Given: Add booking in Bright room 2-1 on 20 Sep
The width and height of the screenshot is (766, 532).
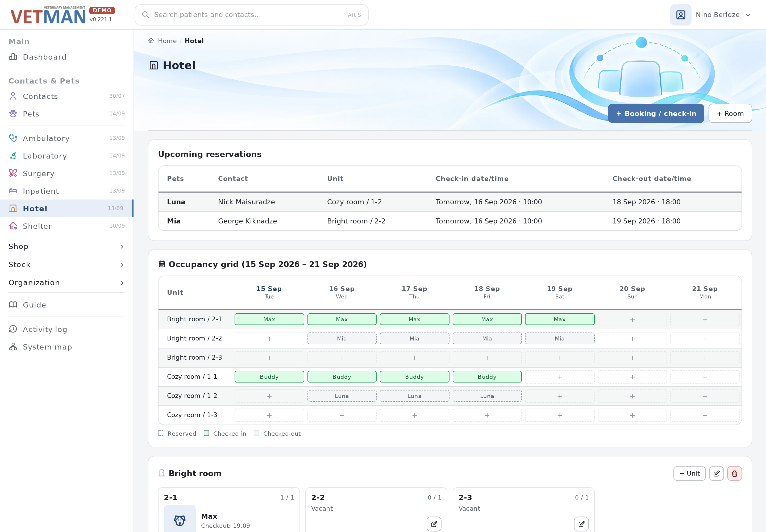Looking at the screenshot, I should (x=632, y=319).
